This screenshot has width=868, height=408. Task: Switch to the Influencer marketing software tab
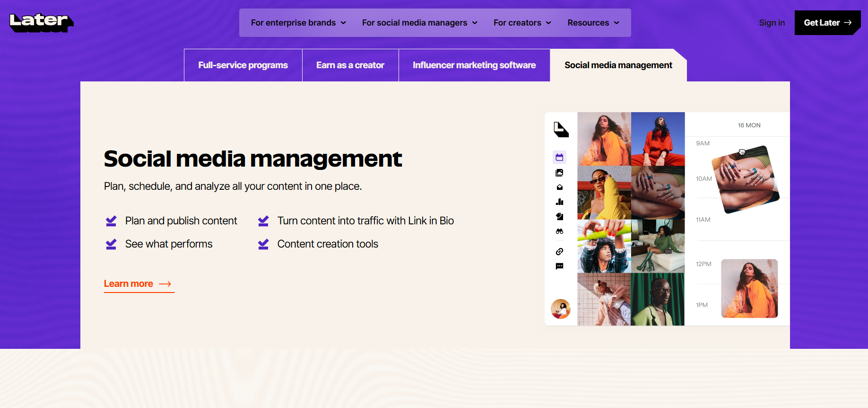[474, 65]
